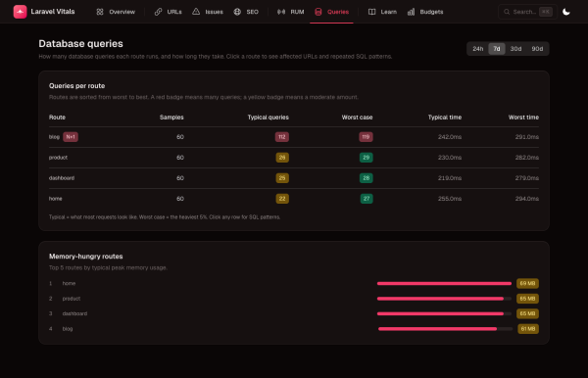This screenshot has width=588, height=378.
Task: Click the search magnifier icon
Action: point(507,12)
